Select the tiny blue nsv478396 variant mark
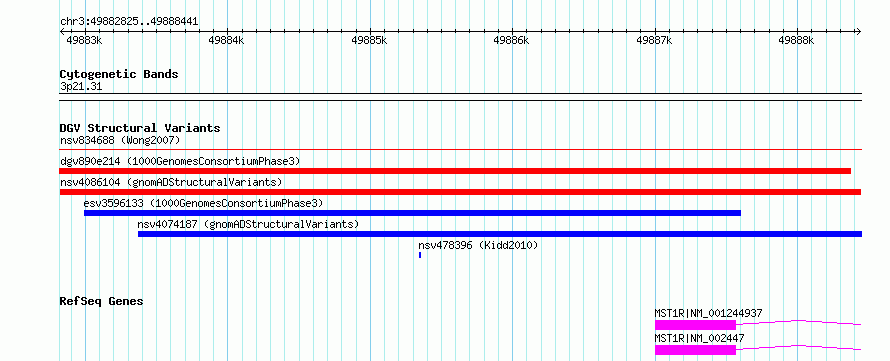The width and height of the screenshot is (890, 361). tap(420, 255)
